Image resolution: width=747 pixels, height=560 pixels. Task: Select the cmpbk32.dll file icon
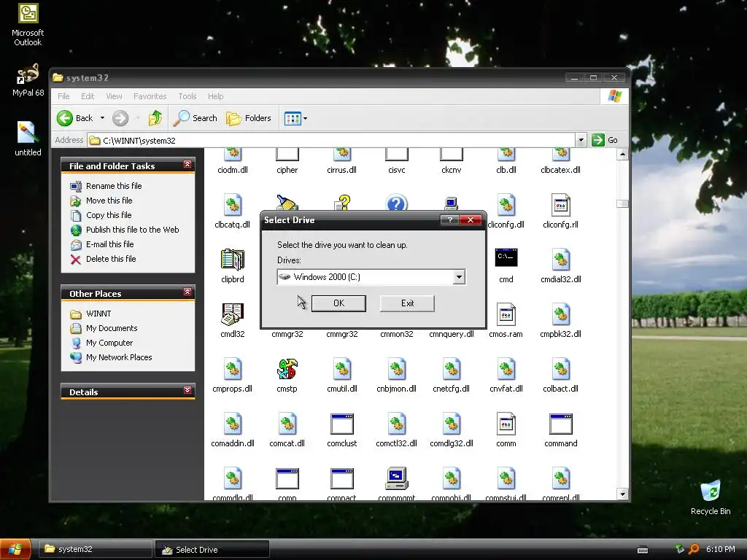click(x=561, y=314)
